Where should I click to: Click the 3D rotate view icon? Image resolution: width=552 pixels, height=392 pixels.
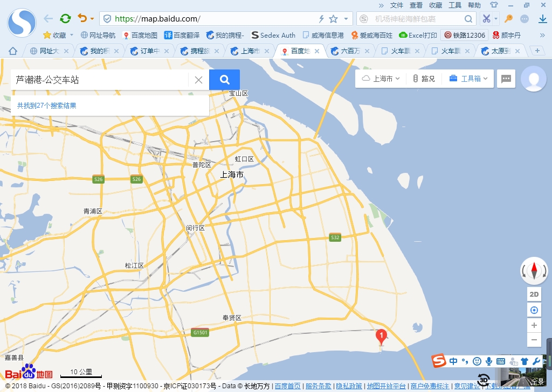click(x=484, y=380)
